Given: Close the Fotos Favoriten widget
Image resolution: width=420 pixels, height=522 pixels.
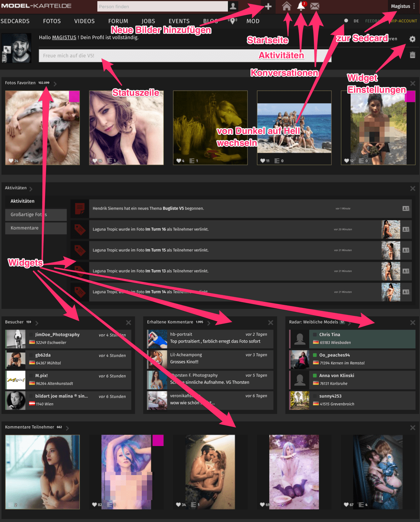Looking at the screenshot, I should [413, 83].
